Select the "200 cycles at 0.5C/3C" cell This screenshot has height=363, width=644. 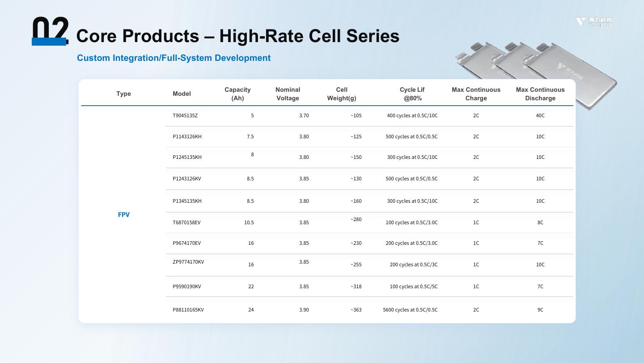414,265
